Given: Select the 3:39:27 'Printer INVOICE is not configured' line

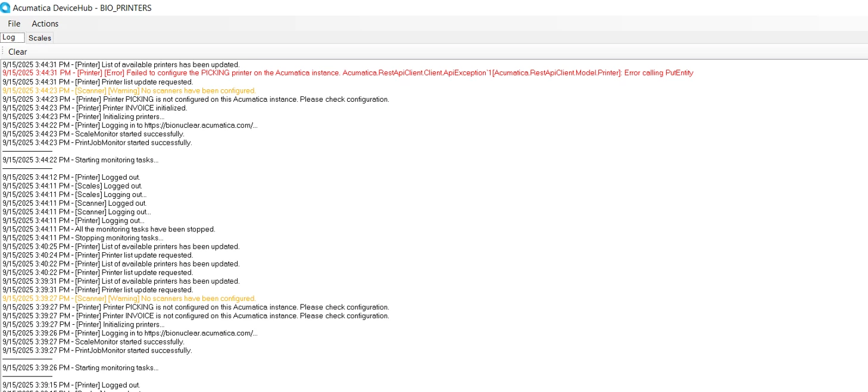Looking at the screenshot, I should tap(196, 316).
